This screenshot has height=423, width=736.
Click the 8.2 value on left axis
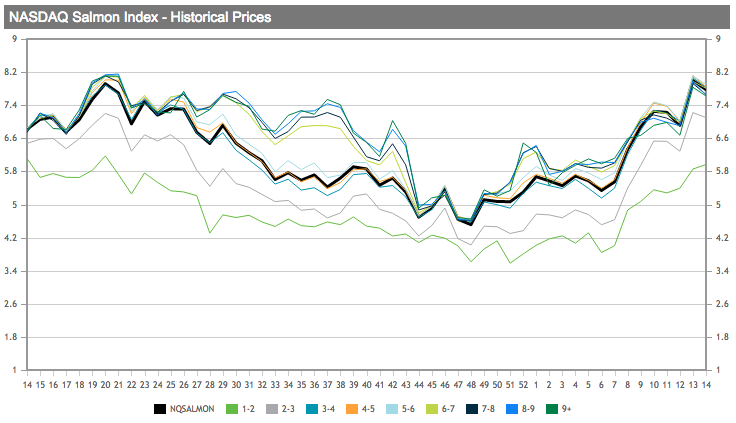tap(10, 72)
